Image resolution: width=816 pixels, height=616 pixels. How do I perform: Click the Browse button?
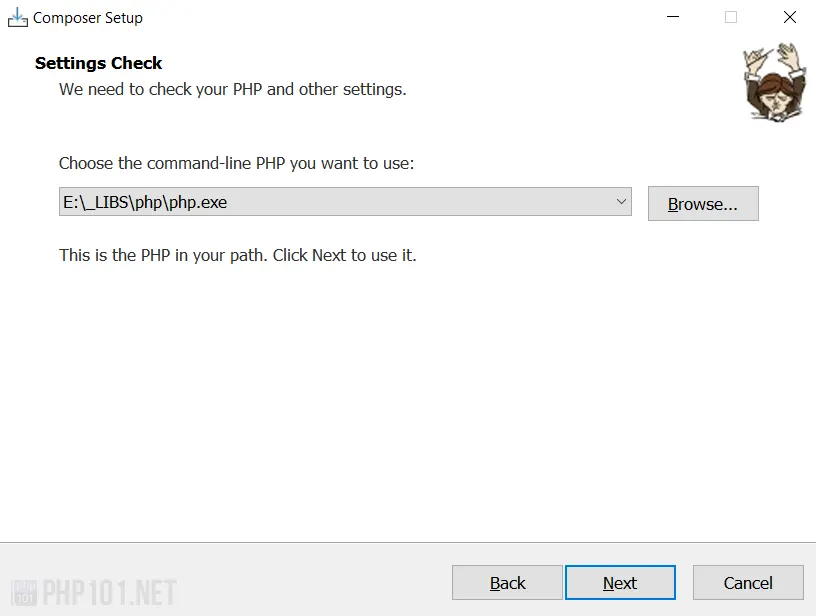click(703, 203)
